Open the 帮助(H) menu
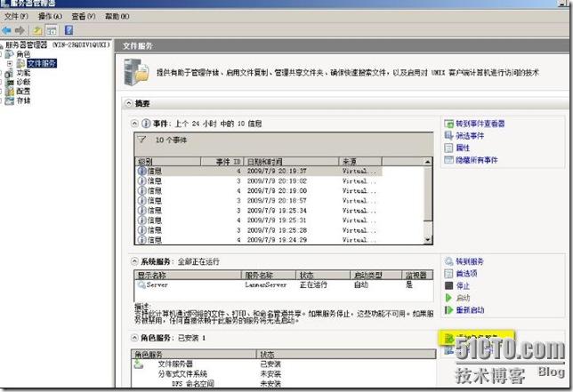 (117, 16)
